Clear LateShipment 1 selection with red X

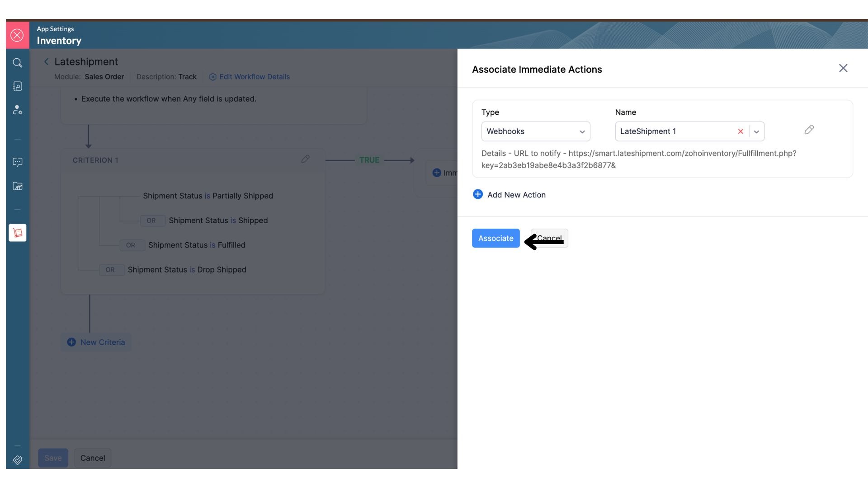click(741, 131)
